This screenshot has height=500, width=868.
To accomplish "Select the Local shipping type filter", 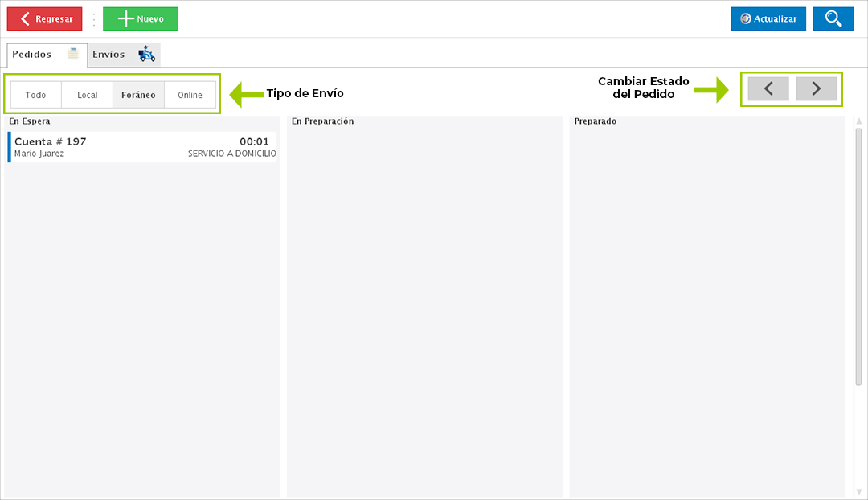I will (x=87, y=95).
